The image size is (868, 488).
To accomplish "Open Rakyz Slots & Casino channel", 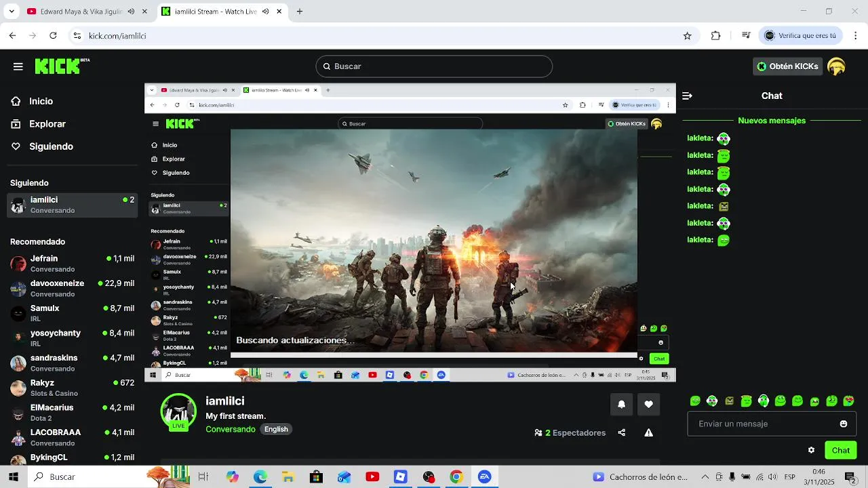I will click(x=72, y=388).
